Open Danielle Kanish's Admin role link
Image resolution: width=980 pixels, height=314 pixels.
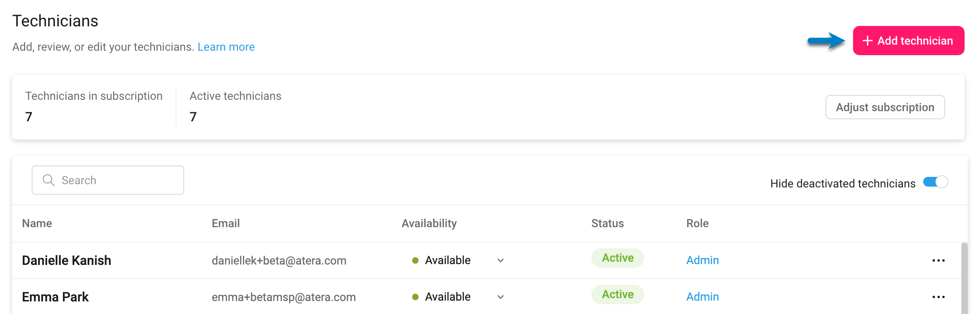[x=702, y=260]
